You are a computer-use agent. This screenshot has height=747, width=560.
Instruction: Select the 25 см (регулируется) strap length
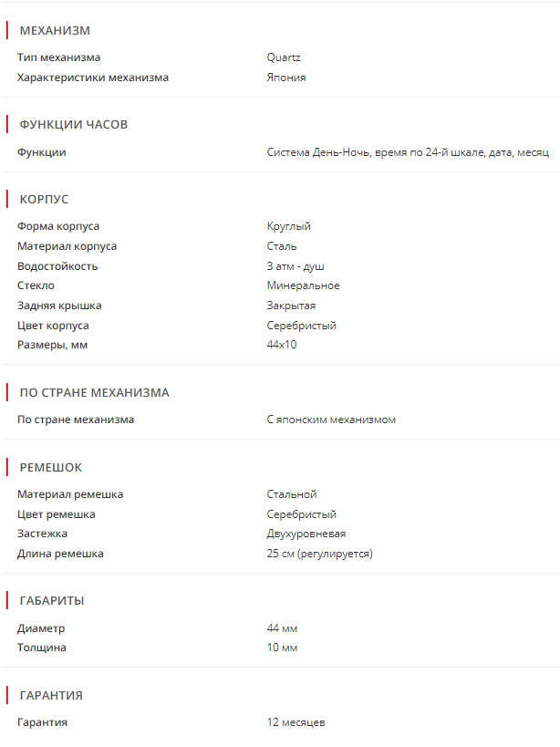(320, 554)
